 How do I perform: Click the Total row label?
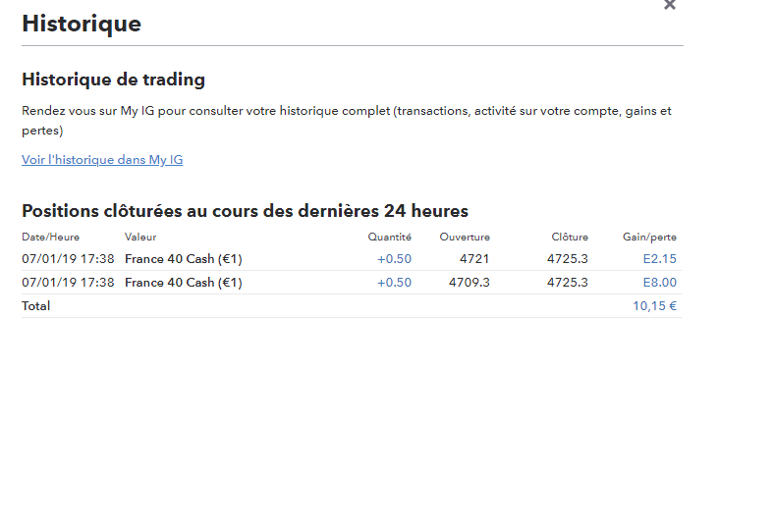click(36, 306)
